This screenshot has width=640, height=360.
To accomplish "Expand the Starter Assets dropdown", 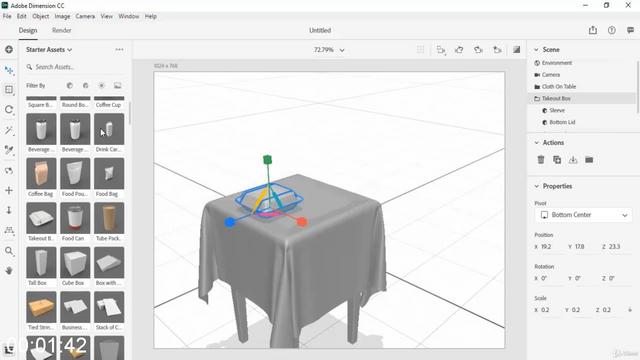I will pos(49,49).
